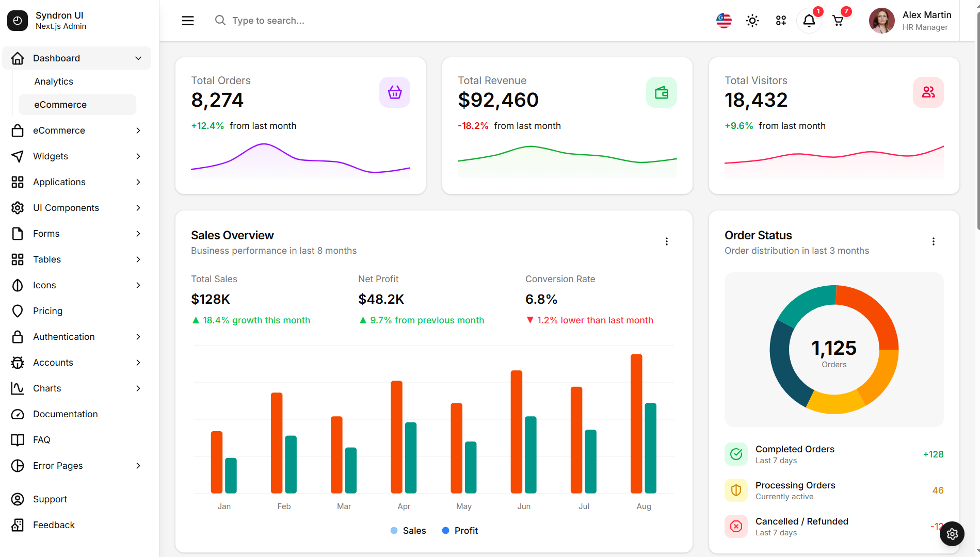Expand the Authentication submenu chevron
The image size is (980, 557).
pos(138,337)
